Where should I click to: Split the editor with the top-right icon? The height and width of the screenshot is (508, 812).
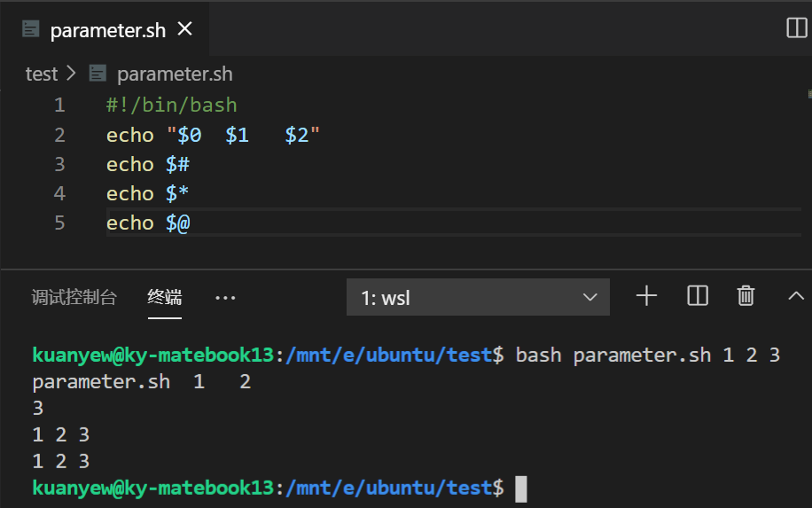796,27
